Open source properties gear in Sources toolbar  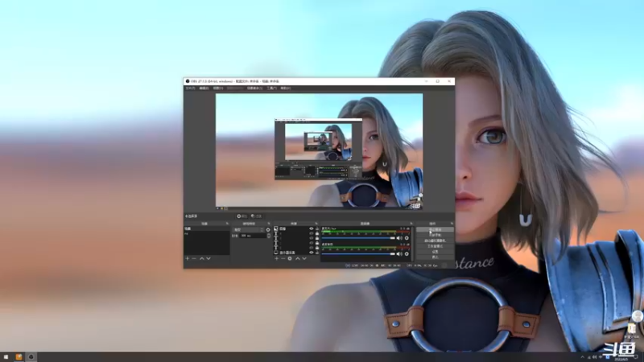tap(290, 258)
